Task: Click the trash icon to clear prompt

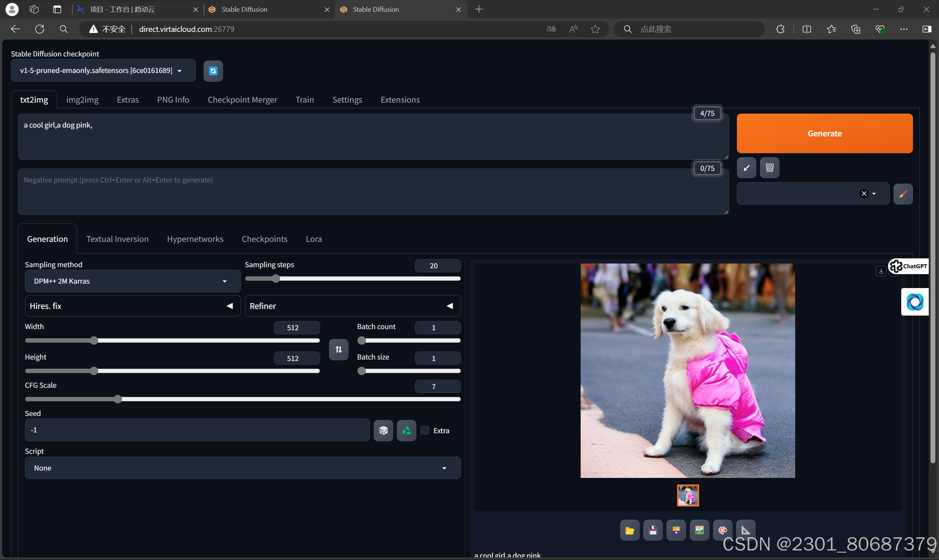Action: [769, 167]
